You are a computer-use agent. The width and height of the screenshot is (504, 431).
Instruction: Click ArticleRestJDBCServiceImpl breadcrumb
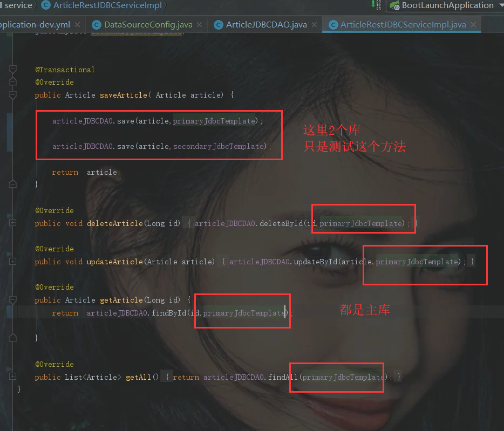coord(107,5)
